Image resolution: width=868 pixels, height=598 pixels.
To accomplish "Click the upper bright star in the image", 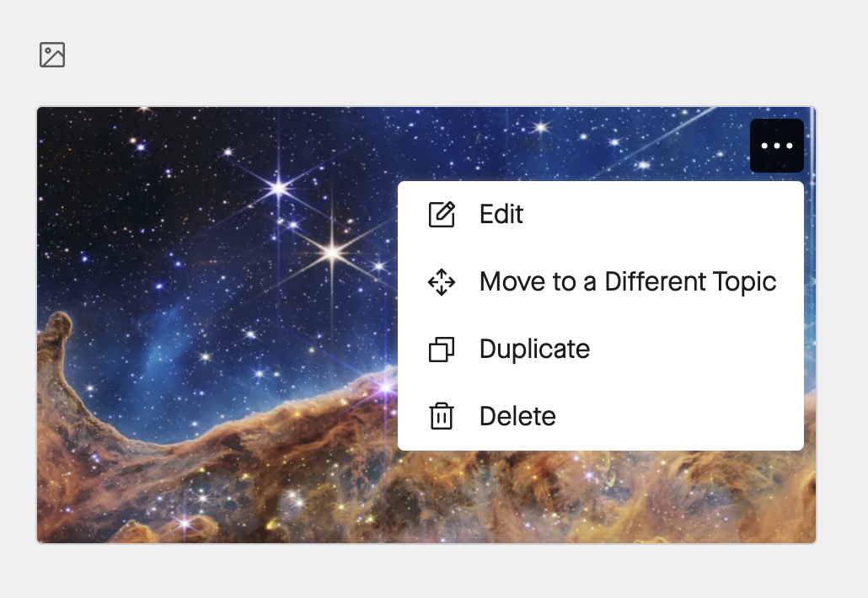I will (x=279, y=187).
